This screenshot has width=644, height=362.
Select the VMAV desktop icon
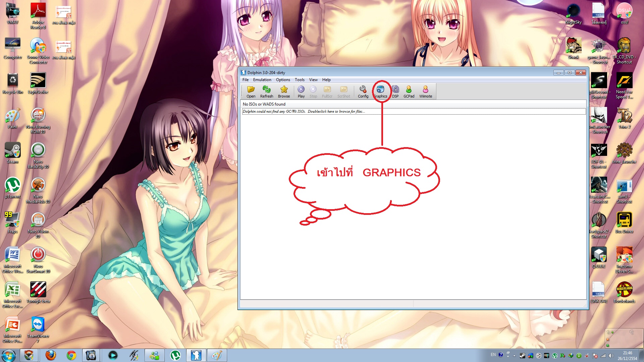13,14
